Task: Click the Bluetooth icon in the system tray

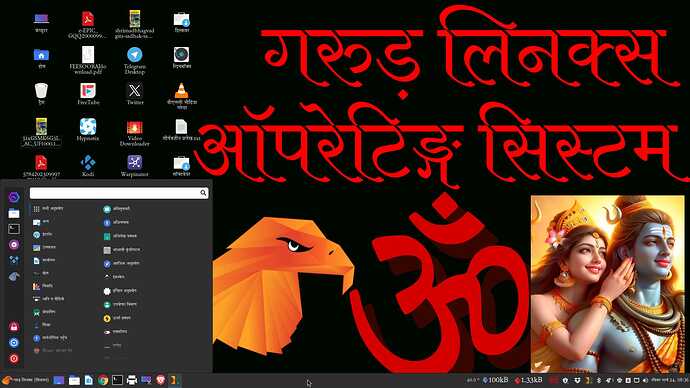Action: tap(599, 380)
